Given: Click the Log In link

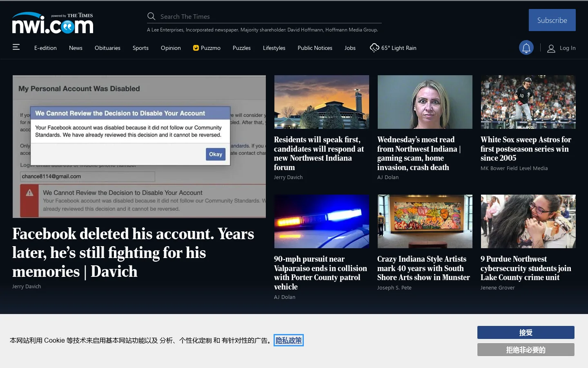Looking at the screenshot, I should coord(568,48).
